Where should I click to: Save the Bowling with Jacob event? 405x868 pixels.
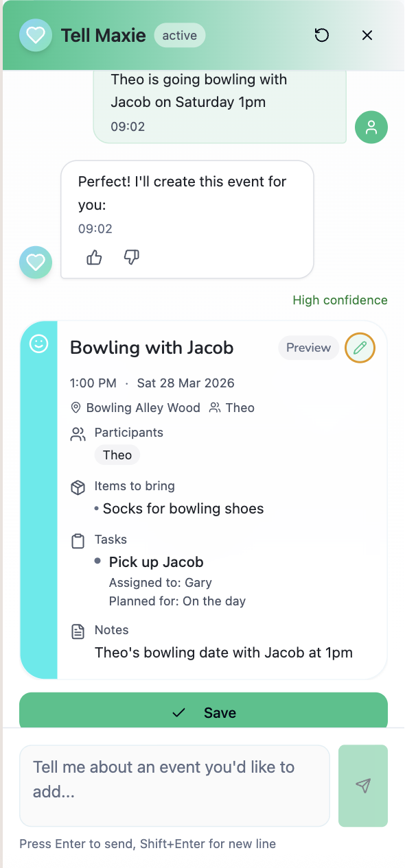[202, 712]
